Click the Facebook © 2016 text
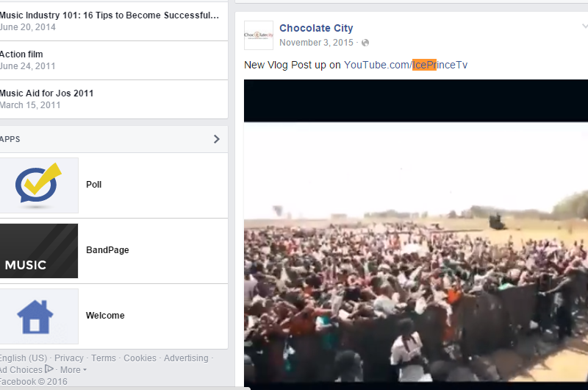Image resolution: width=588 pixels, height=390 pixels. (33, 382)
